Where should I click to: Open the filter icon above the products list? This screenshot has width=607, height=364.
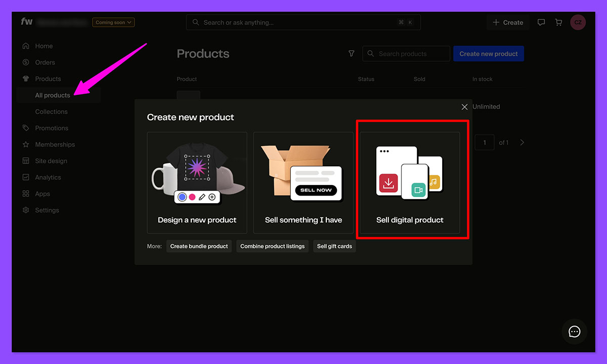(351, 54)
